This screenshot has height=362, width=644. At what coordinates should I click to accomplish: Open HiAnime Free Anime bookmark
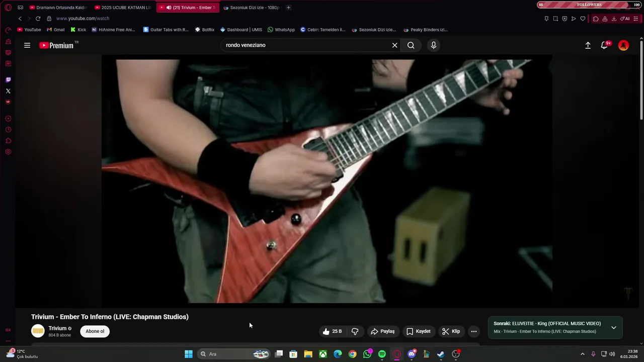click(113, 30)
